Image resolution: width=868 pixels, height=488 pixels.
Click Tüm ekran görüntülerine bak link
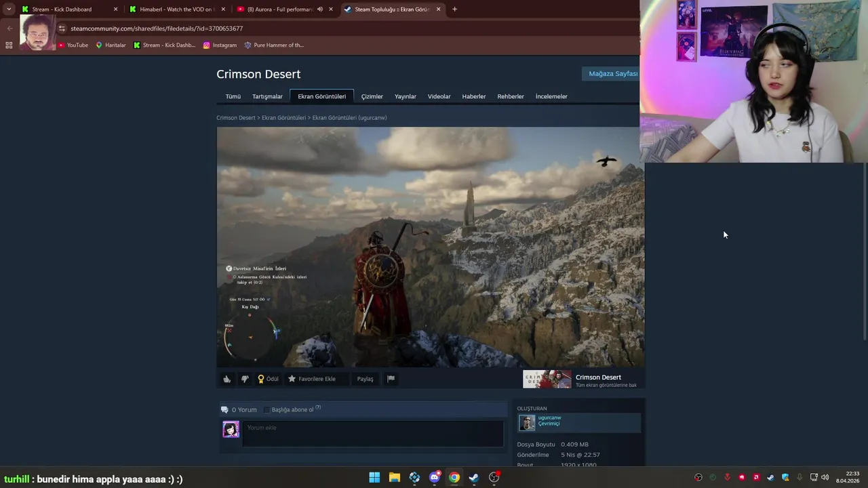click(606, 385)
